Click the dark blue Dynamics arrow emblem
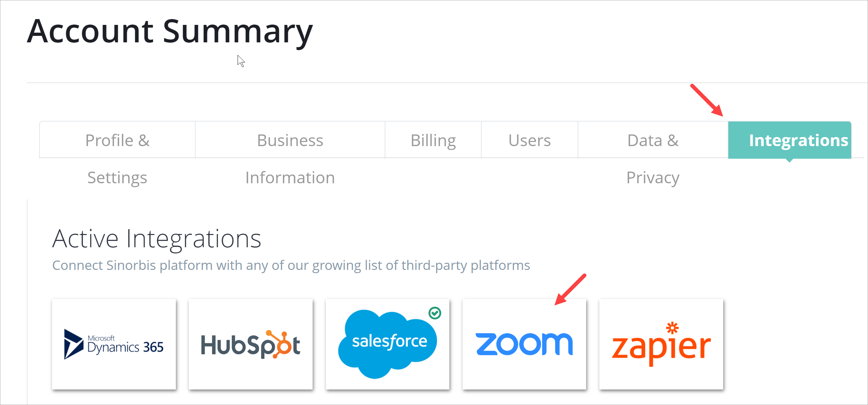868x405 pixels. [x=73, y=344]
